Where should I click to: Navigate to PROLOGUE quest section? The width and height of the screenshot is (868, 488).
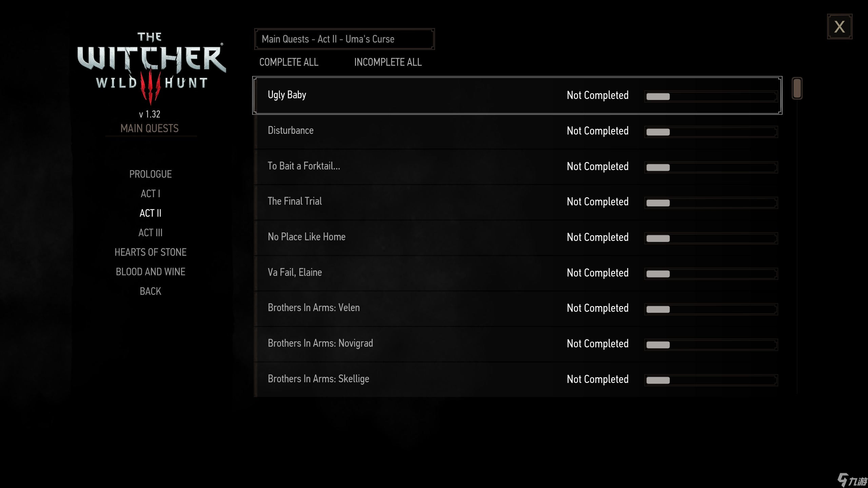pos(150,174)
